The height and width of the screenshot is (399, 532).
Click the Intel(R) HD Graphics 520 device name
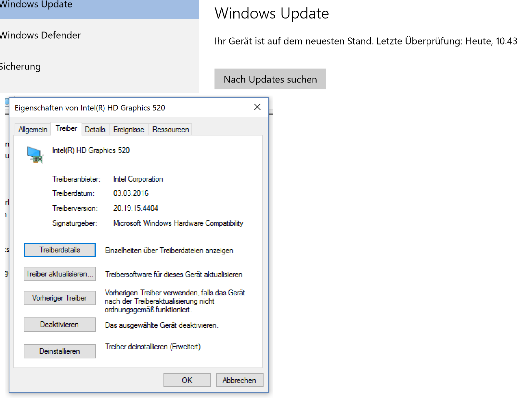tap(91, 150)
